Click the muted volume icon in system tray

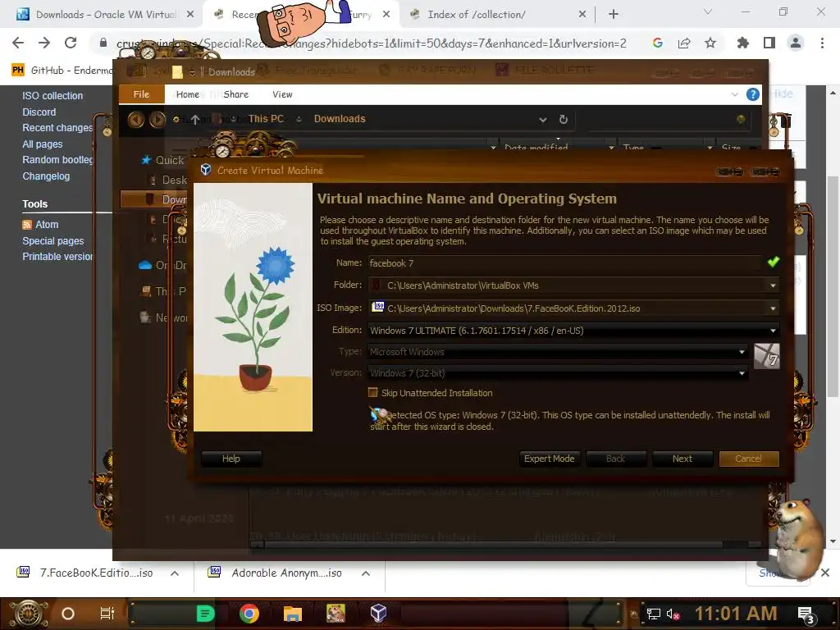point(673,614)
